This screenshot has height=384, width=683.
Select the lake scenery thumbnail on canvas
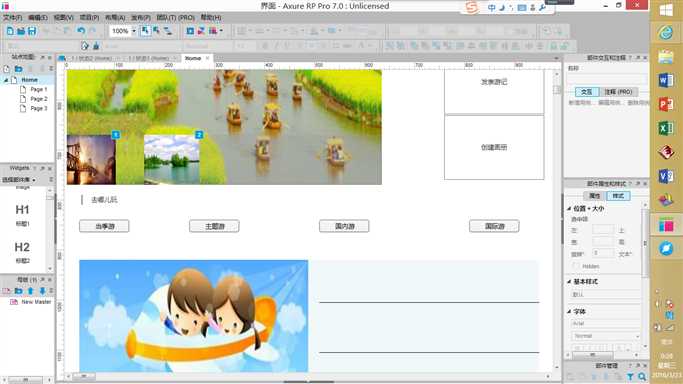click(172, 160)
